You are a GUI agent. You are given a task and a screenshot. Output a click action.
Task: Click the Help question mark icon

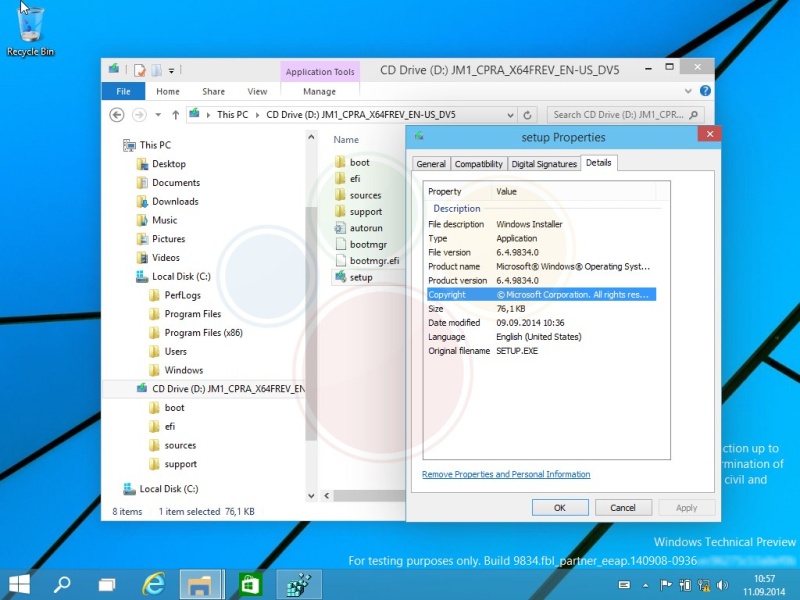tap(705, 92)
